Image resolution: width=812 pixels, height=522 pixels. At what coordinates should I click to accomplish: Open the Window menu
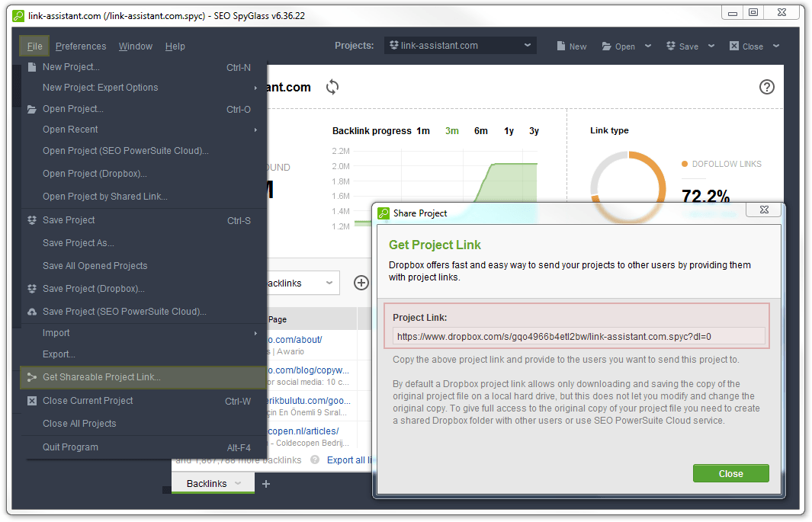[x=136, y=46]
